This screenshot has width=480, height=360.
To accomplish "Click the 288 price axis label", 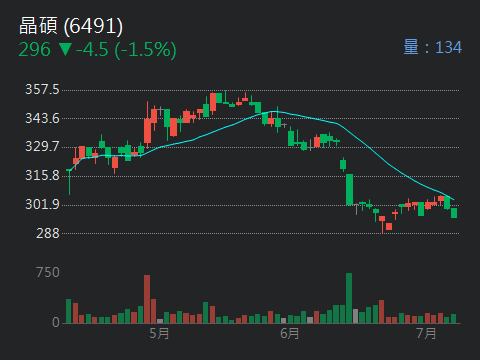I will click(48, 233).
